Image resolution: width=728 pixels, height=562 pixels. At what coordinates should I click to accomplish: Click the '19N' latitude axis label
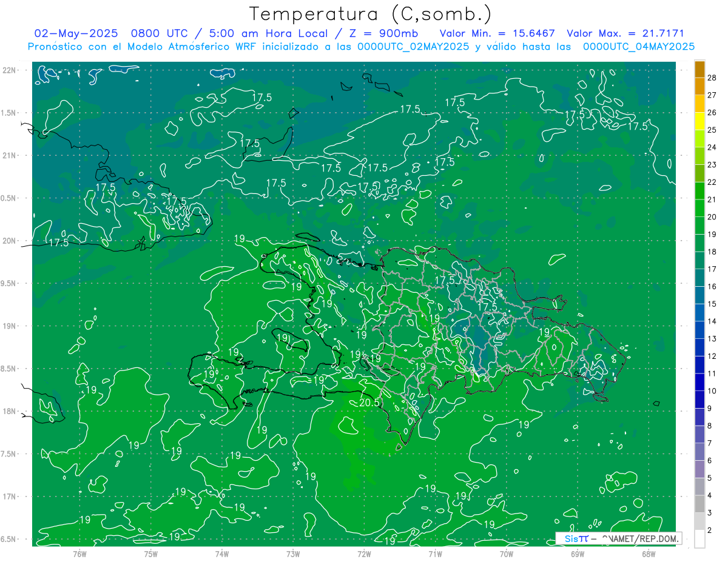pyautogui.click(x=9, y=326)
